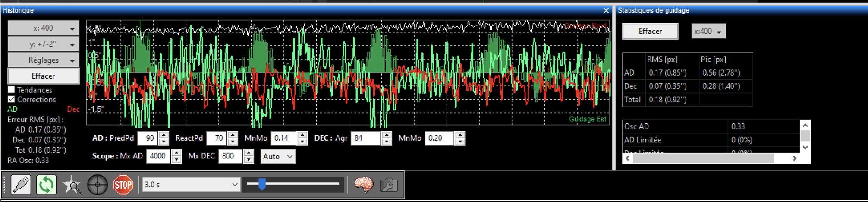Click stats list scroll-up arrow
The height and width of the screenshot is (202, 868).
point(805,125)
